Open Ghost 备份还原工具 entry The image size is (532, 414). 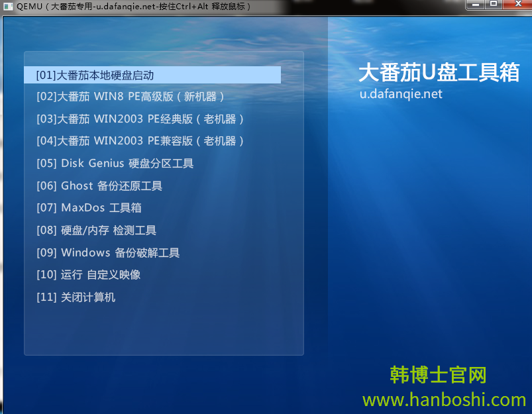click(99, 186)
